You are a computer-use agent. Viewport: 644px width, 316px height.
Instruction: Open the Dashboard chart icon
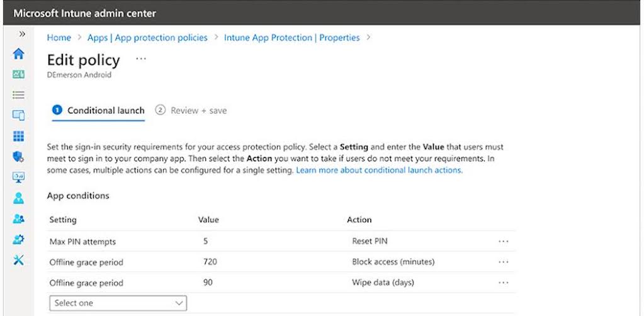click(x=18, y=74)
